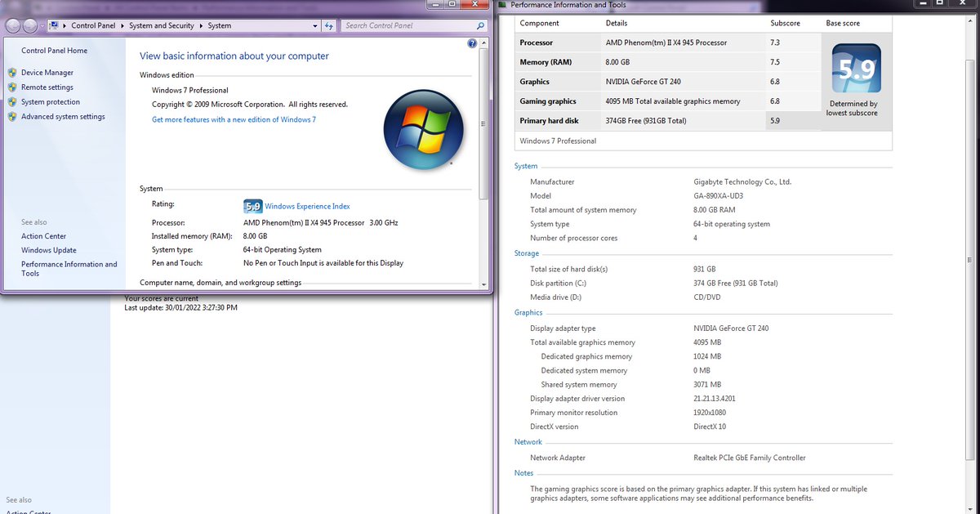Viewport: 980px width, 514px height.
Task: Expand the arrow before Control Panel in breadcrumb
Action: (65, 25)
